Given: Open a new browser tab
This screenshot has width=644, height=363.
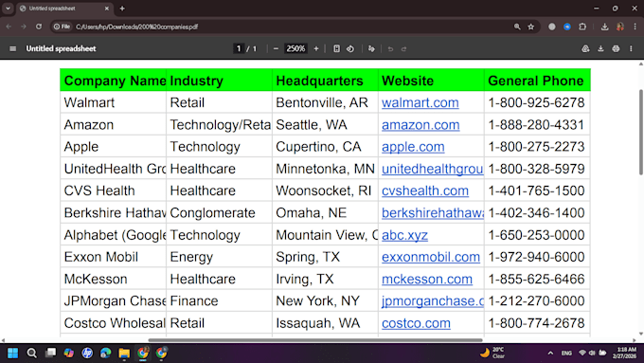Looking at the screenshot, I should (122, 9).
